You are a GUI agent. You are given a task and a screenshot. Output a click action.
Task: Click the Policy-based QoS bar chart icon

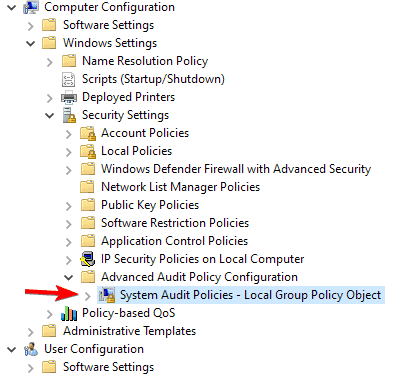pyautogui.click(x=69, y=313)
